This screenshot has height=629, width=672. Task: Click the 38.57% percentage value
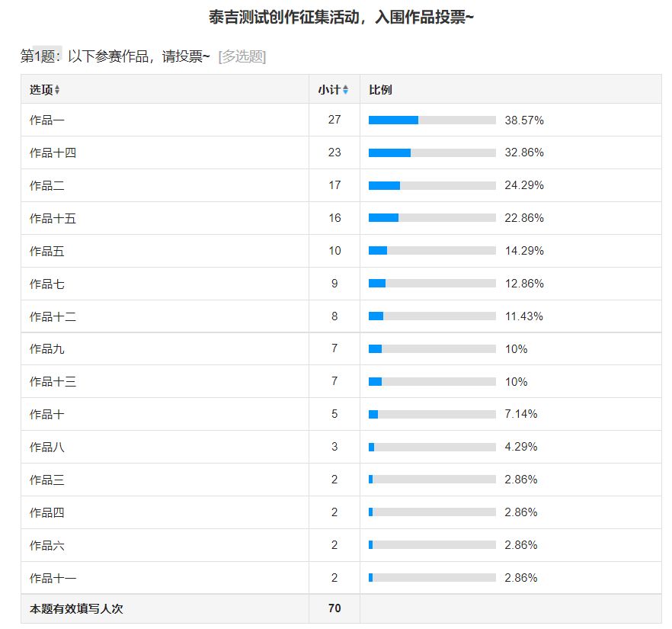524,120
